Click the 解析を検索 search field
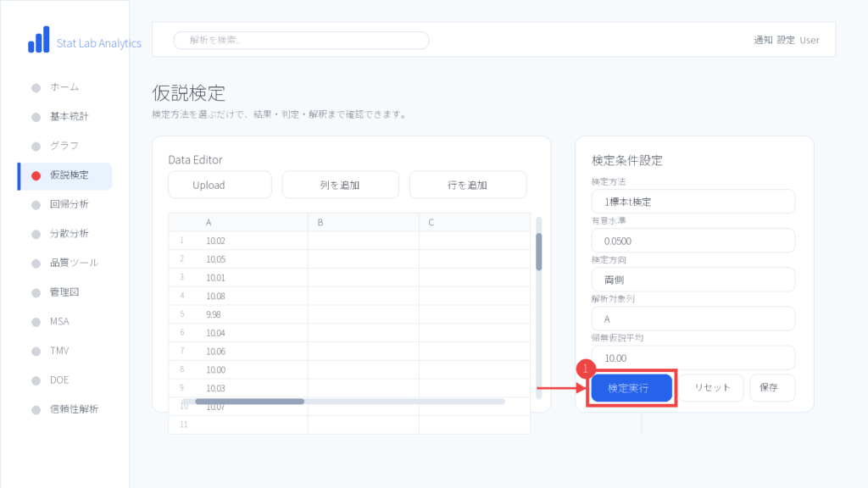The width and height of the screenshot is (868, 488). [301, 41]
